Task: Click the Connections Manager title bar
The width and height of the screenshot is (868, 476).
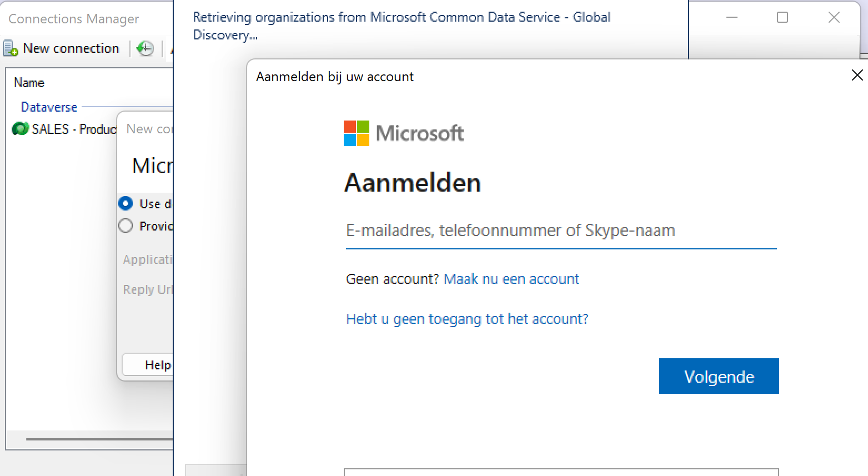Action: pyautogui.click(x=73, y=18)
